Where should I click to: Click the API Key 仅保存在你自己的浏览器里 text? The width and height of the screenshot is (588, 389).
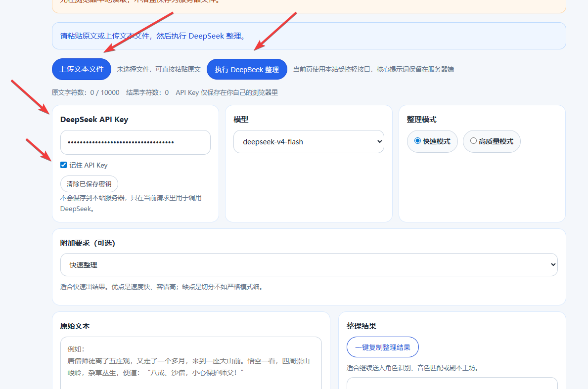(x=227, y=92)
